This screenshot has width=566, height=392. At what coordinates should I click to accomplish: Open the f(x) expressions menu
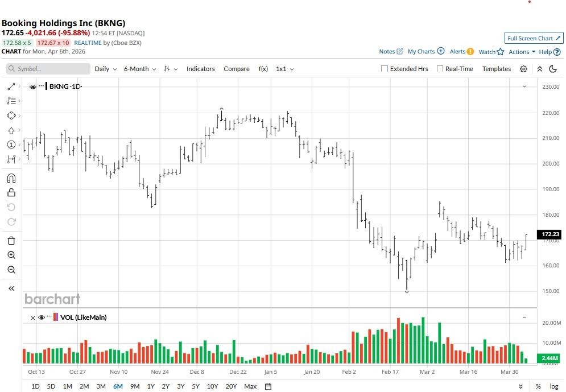263,69
